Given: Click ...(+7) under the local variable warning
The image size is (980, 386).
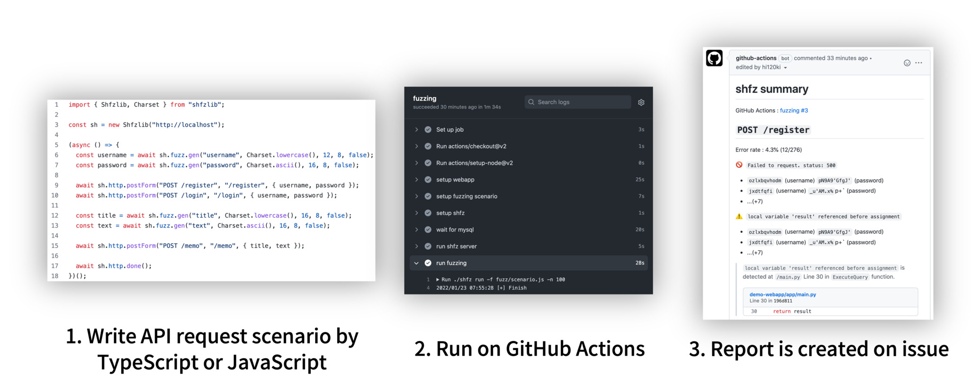Looking at the screenshot, I should pos(755,253).
